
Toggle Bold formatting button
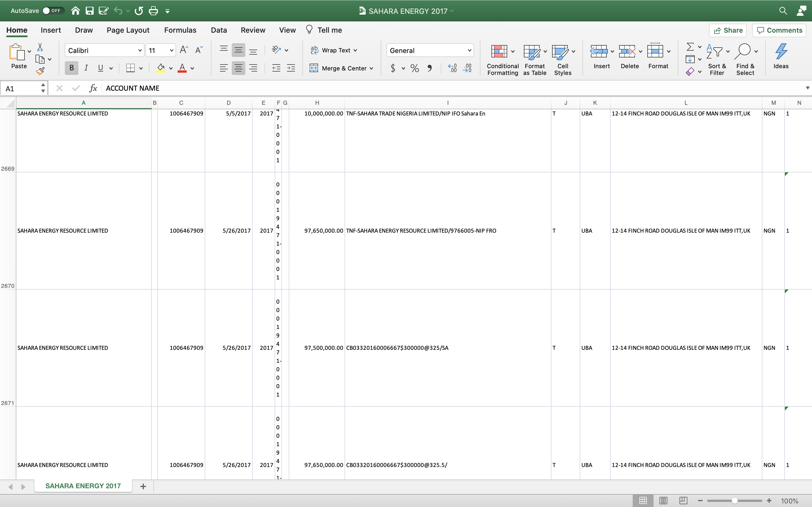(71, 68)
